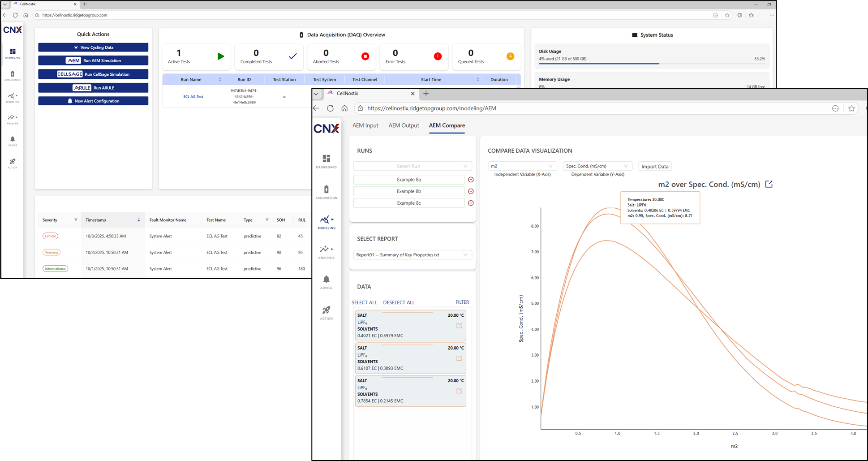868x461 pixels.
Task: Switch to the AEM Input tab
Action: (365, 125)
